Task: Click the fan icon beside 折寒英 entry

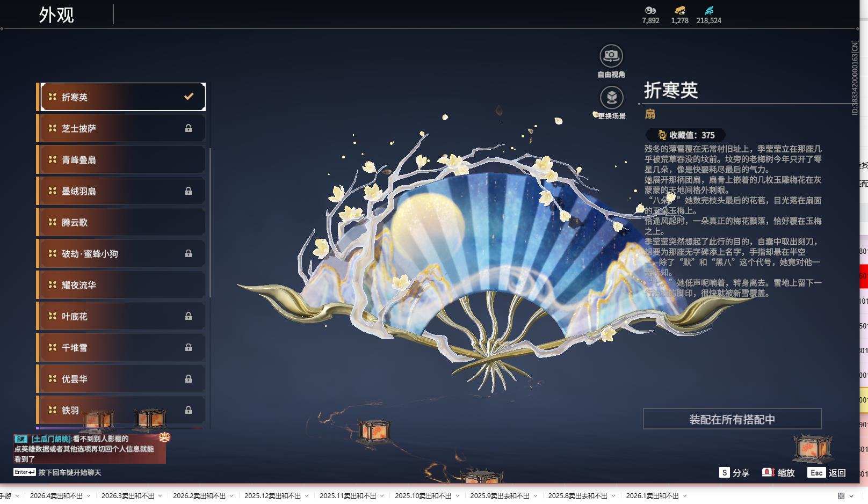Action: click(x=52, y=97)
